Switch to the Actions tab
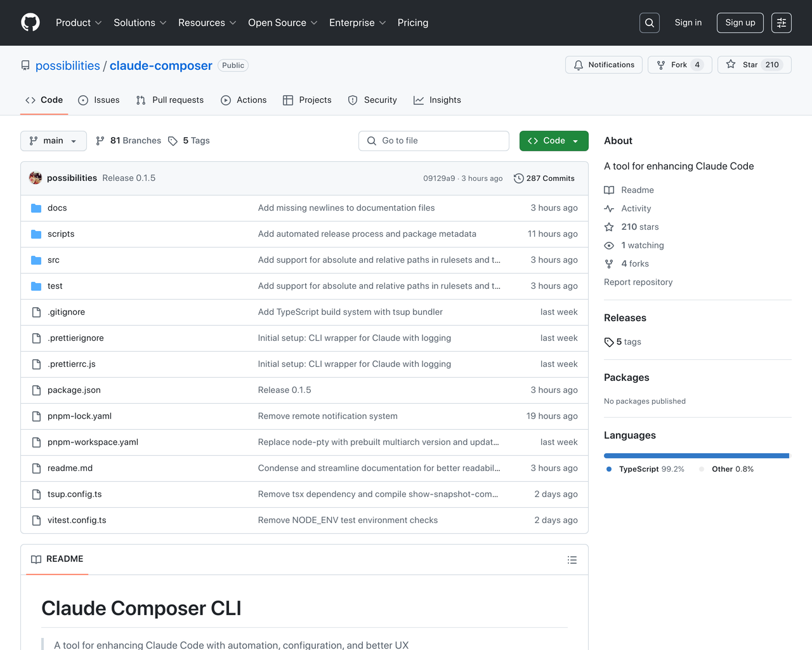Viewport: 812px width, 650px height. pyautogui.click(x=244, y=100)
